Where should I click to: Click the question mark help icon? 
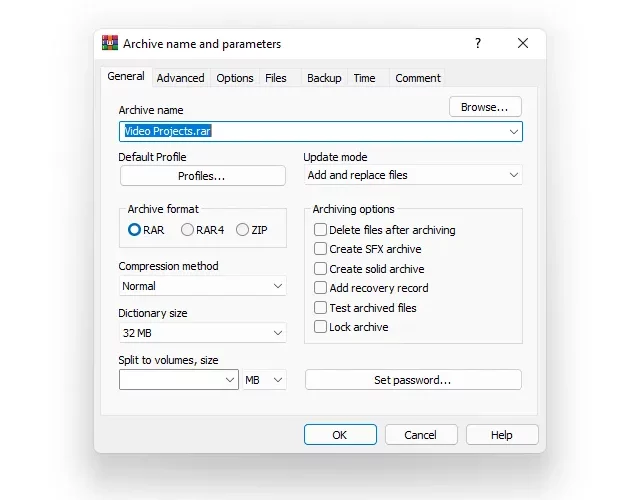[477, 43]
